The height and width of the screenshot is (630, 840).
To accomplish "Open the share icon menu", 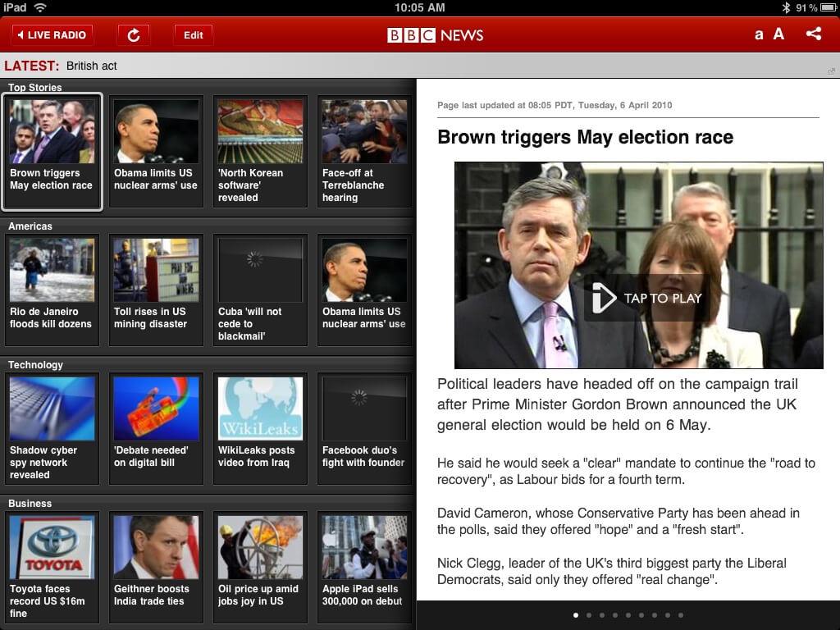I will (813, 34).
